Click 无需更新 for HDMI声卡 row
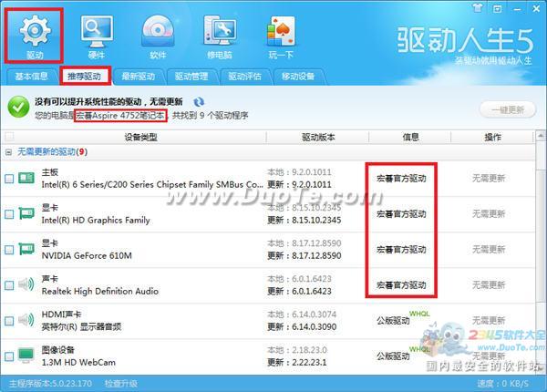 (x=489, y=320)
